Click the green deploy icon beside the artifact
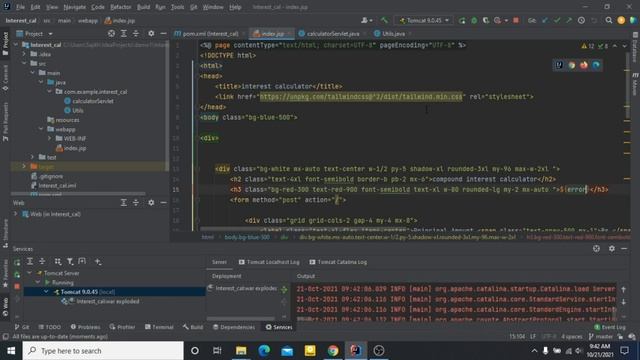This screenshot has height=360, width=640. click(284, 289)
